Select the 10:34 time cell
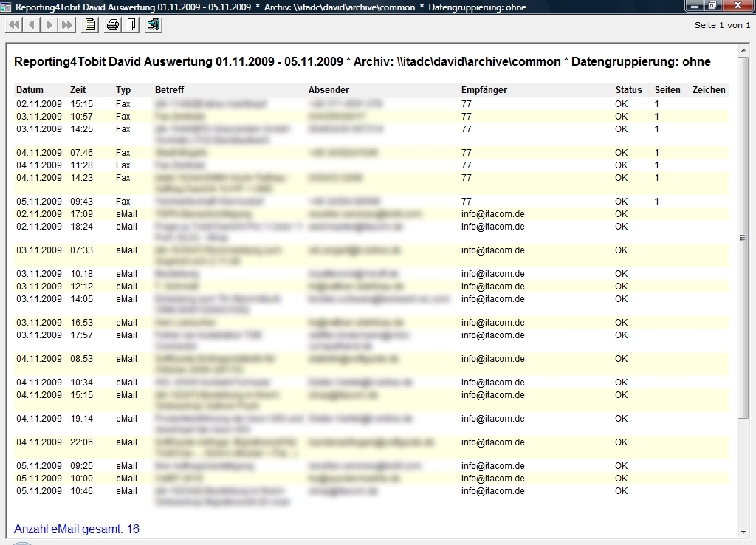 [x=81, y=382]
